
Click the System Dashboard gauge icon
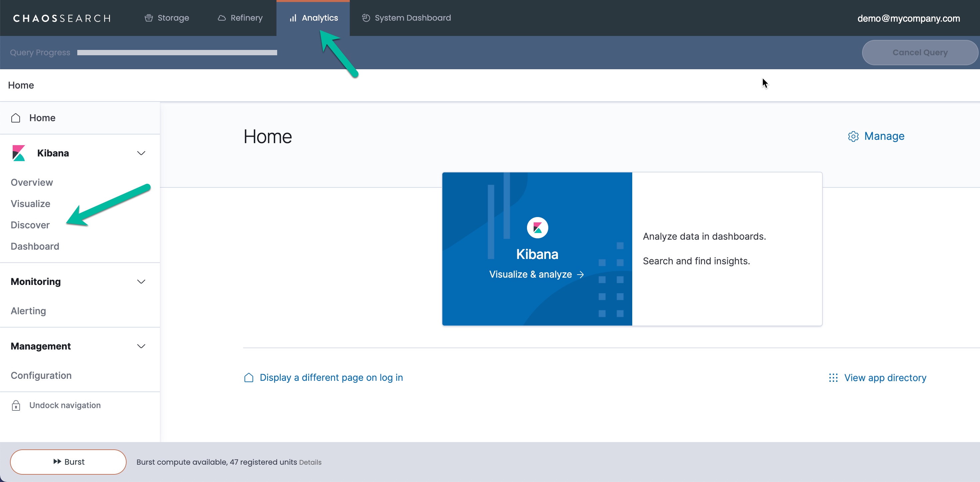366,18
